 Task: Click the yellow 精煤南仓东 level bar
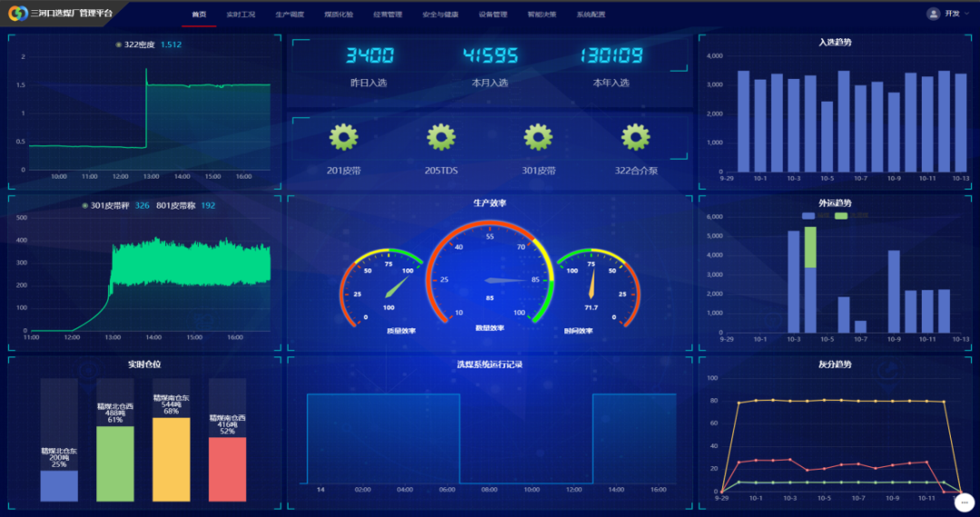pos(171,459)
